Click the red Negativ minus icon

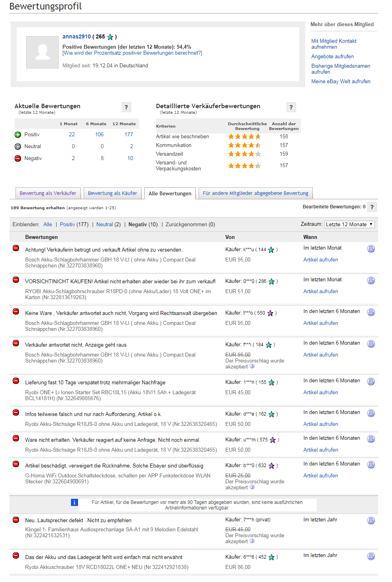point(18,158)
